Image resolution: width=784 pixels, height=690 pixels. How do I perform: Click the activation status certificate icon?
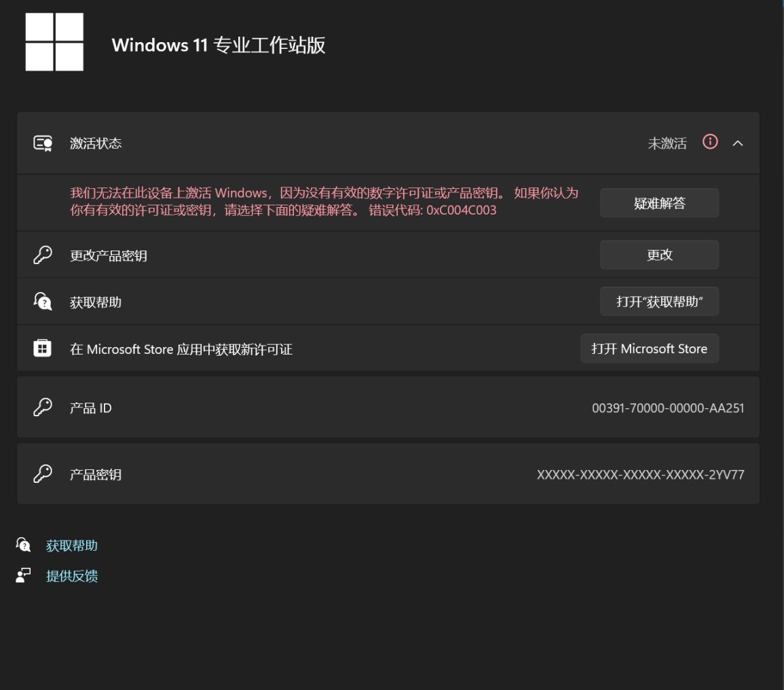coord(43,143)
